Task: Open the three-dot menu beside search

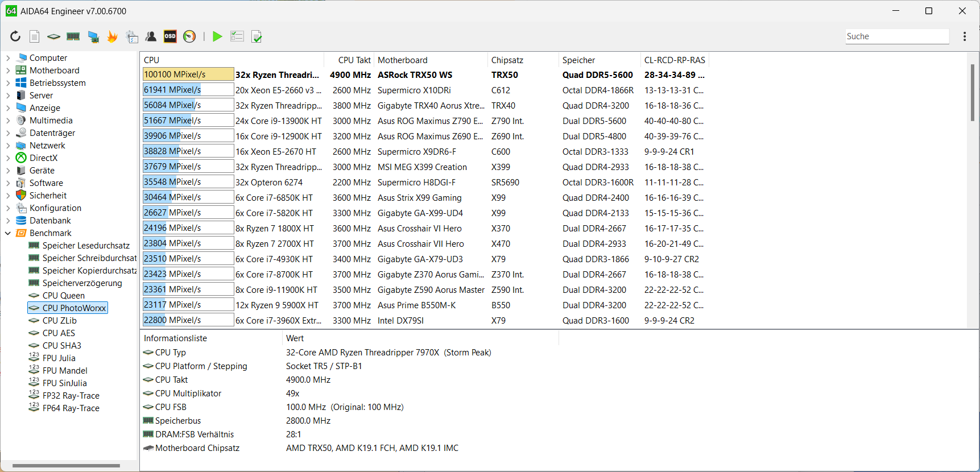Action: 965,36
